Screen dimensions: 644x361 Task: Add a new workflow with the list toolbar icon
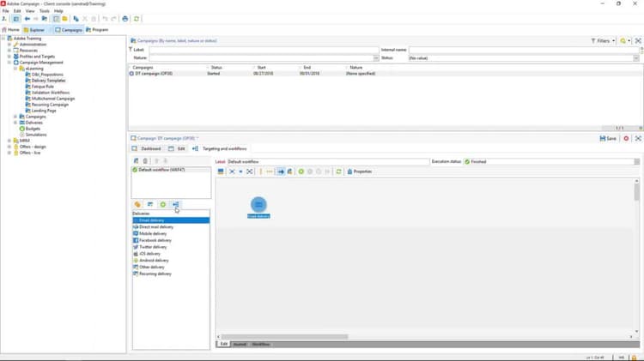(137, 161)
